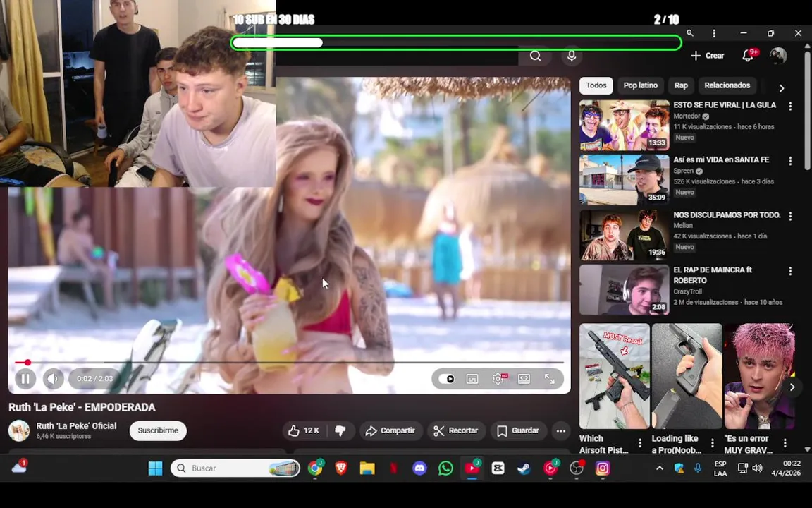Open the Crear menu
The image size is (812, 508).
(708, 56)
